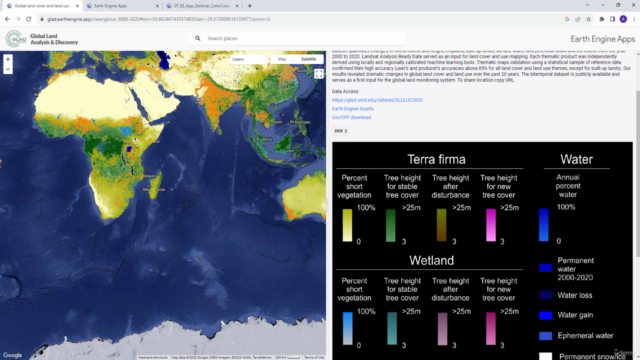Screen dimensions: 640x360
Task: Switch to Global land cover tab
Action: pyautogui.click(x=42, y=6)
